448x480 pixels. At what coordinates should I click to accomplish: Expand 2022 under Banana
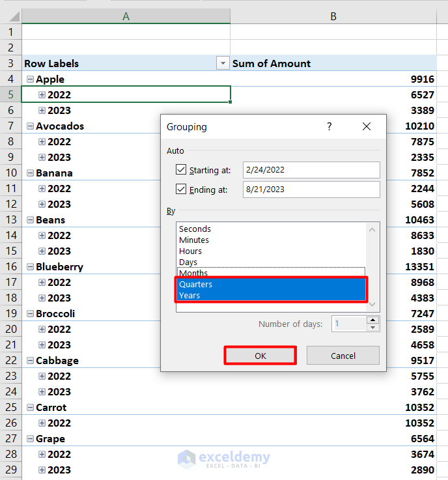[42, 189]
